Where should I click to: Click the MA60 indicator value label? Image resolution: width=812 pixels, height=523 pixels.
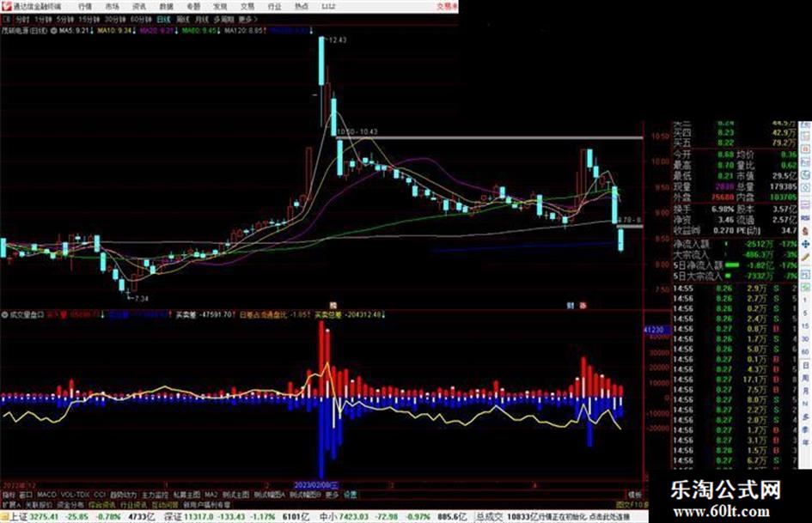(x=200, y=31)
